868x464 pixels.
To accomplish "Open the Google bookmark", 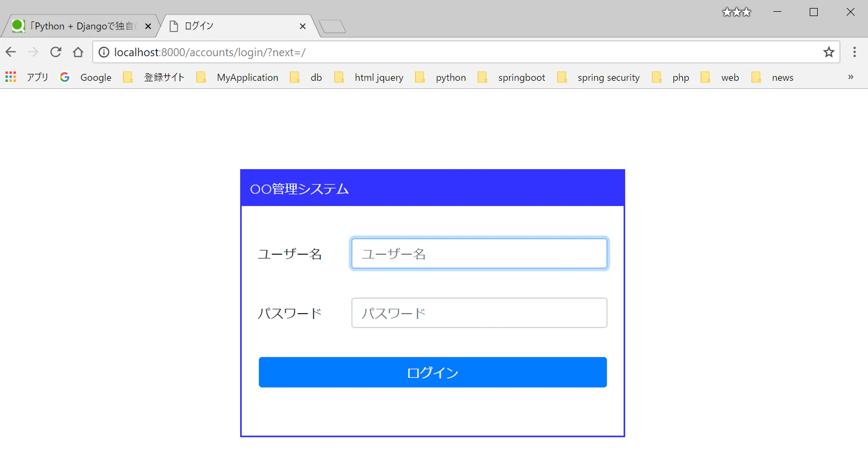I will [86, 77].
